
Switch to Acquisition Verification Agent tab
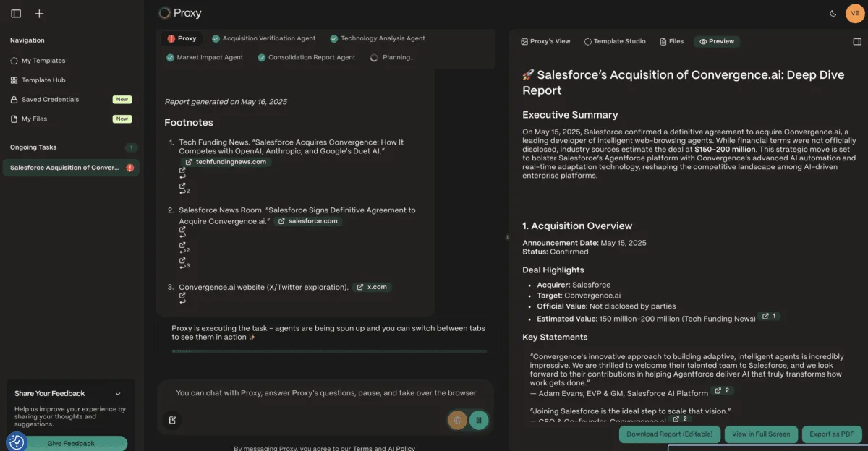pos(263,38)
